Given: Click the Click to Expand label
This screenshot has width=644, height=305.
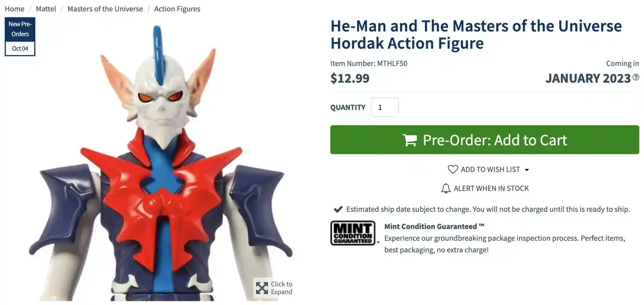Looking at the screenshot, I should (282, 288).
